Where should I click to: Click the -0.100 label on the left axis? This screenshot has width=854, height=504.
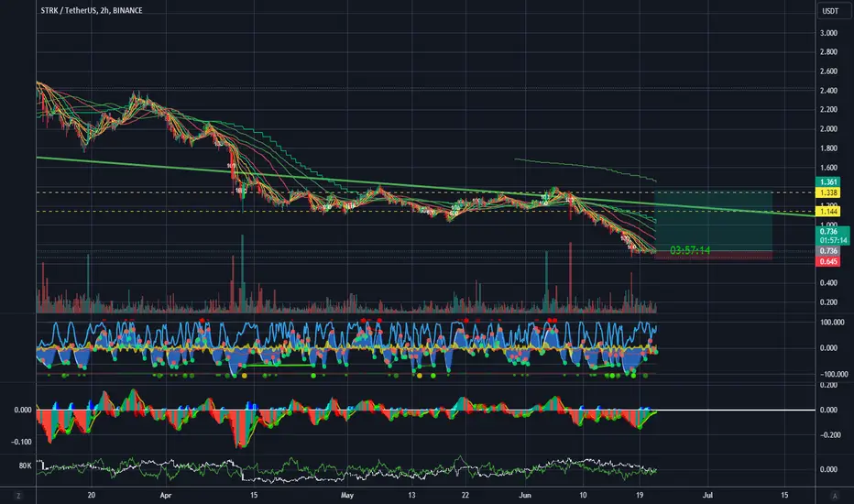pyautogui.click(x=21, y=442)
